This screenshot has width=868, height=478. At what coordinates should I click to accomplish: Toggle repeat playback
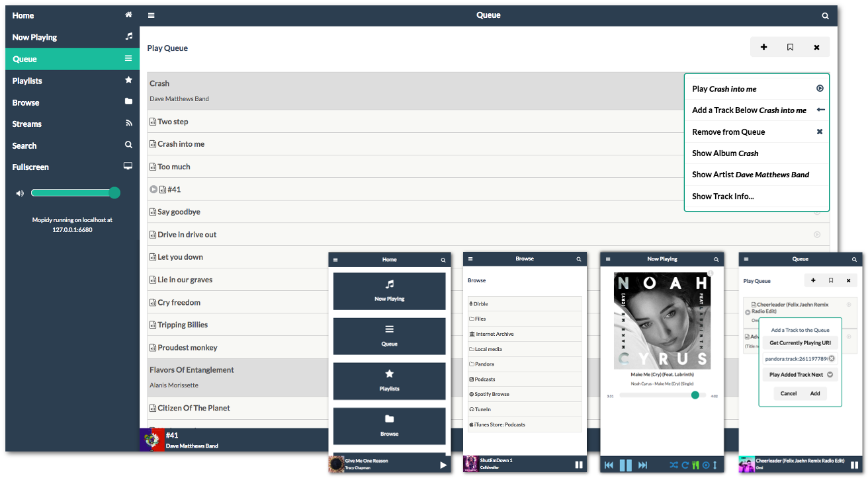685,465
